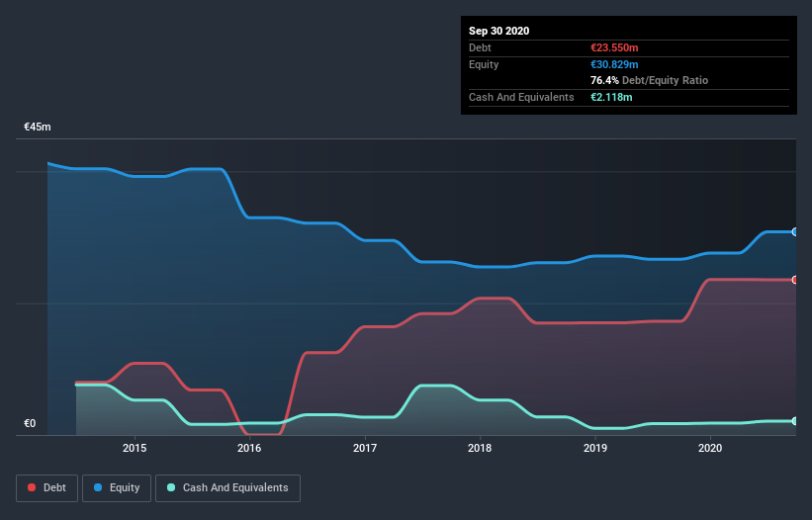The height and width of the screenshot is (520, 812).
Task: Click the Equity label in tooltip
Action: coord(484,64)
